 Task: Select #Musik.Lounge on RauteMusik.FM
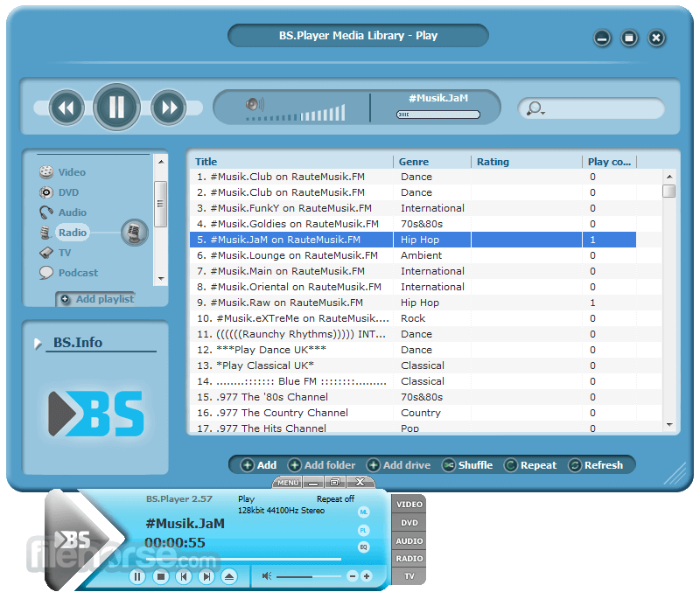413,255
